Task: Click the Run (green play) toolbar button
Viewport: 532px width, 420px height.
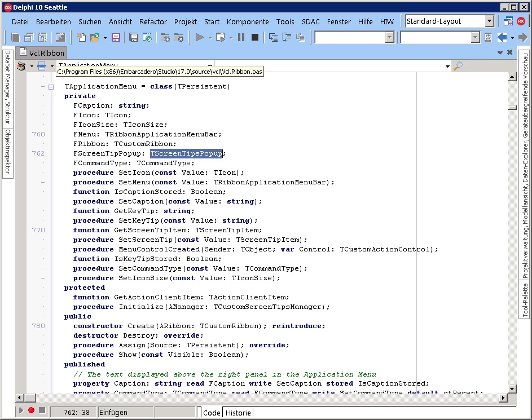Action: tap(200, 38)
